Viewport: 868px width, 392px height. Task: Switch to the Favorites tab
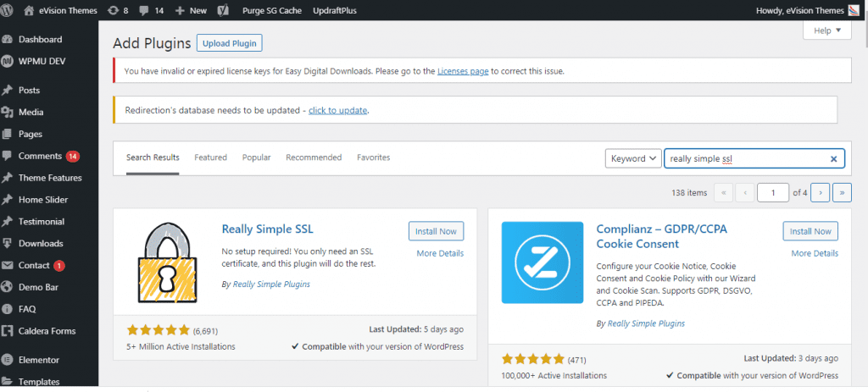374,157
